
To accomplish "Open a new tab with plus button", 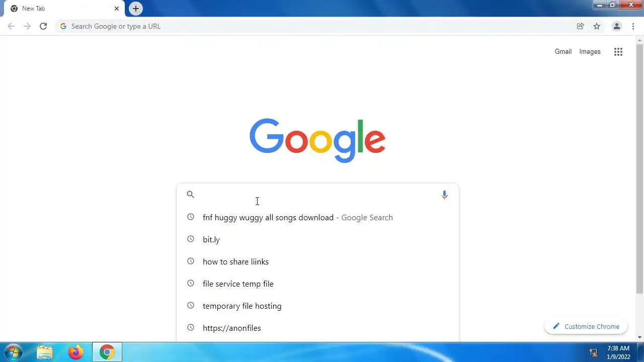I will [135, 9].
